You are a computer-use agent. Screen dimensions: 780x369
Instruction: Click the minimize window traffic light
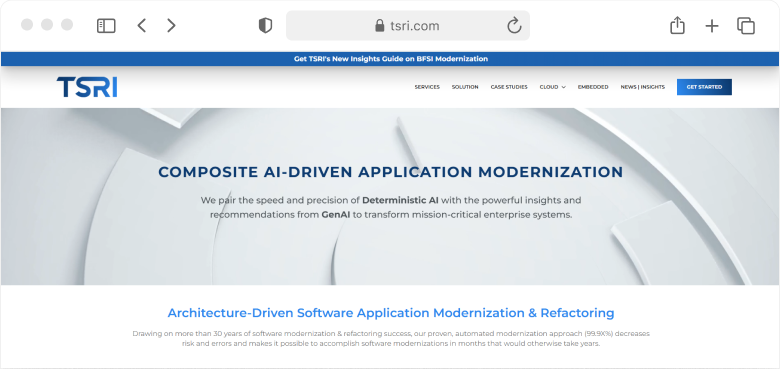[x=47, y=25]
